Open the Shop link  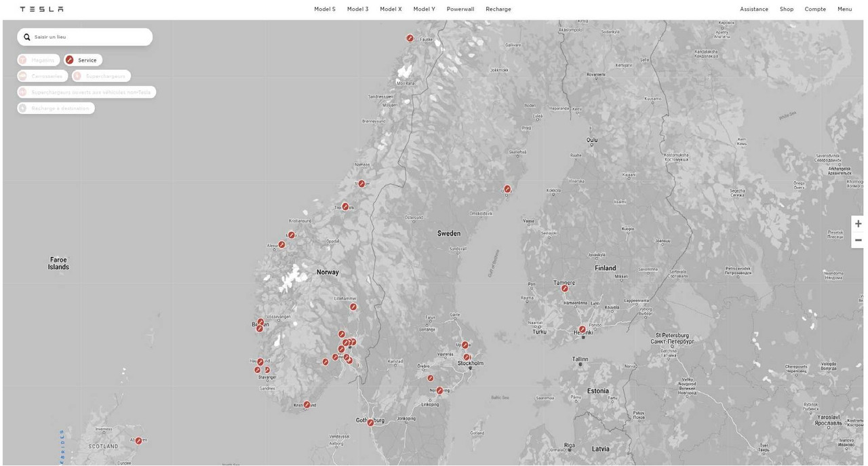click(787, 9)
